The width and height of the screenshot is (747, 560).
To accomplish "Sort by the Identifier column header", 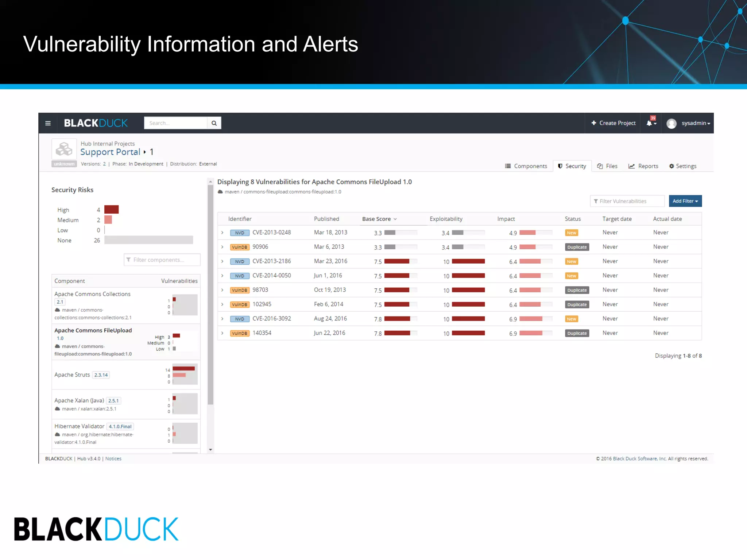I will [x=240, y=219].
